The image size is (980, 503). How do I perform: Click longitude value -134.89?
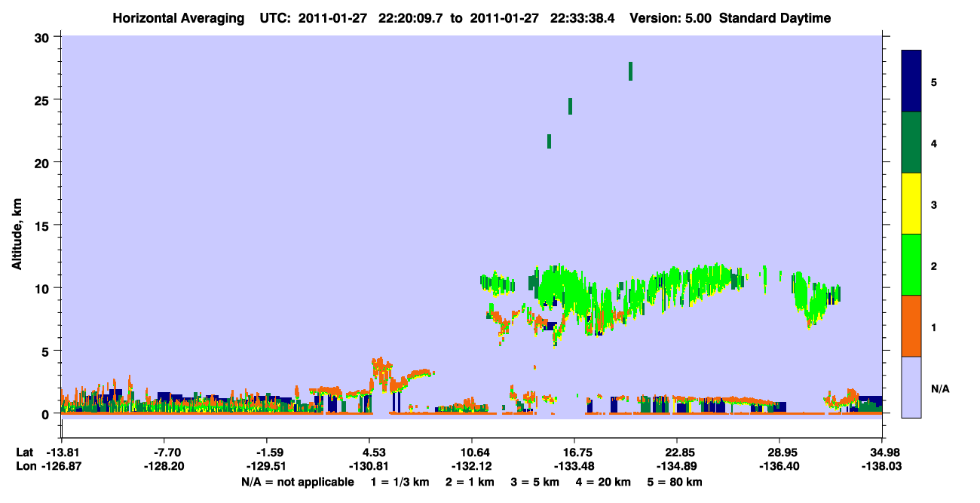click(676, 467)
